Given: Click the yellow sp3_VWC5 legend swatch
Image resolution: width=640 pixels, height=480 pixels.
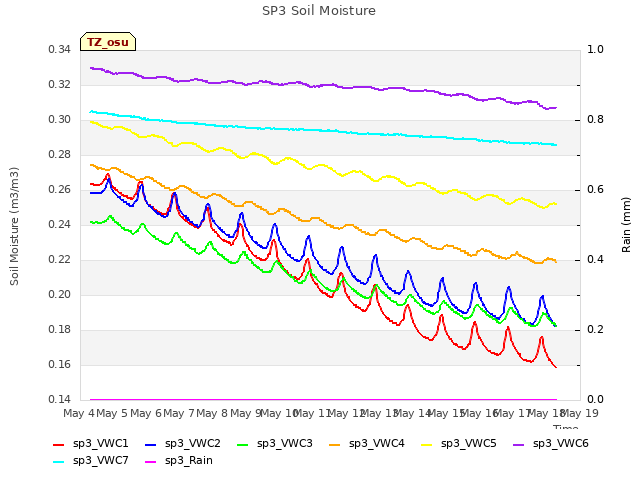Looking at the screenshot, I should click(427, 444).
